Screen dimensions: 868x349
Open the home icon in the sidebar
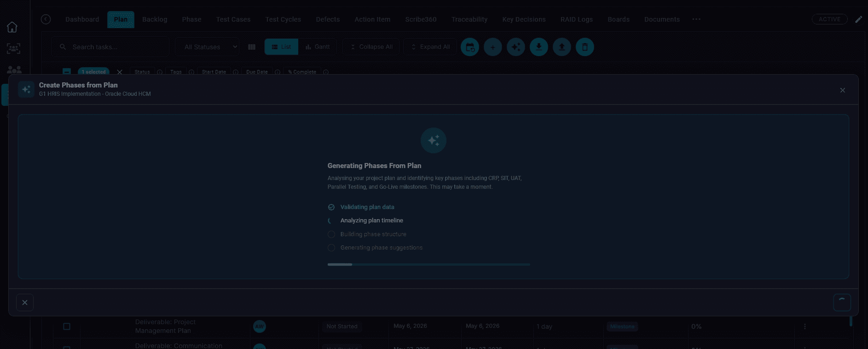(12, 27)
